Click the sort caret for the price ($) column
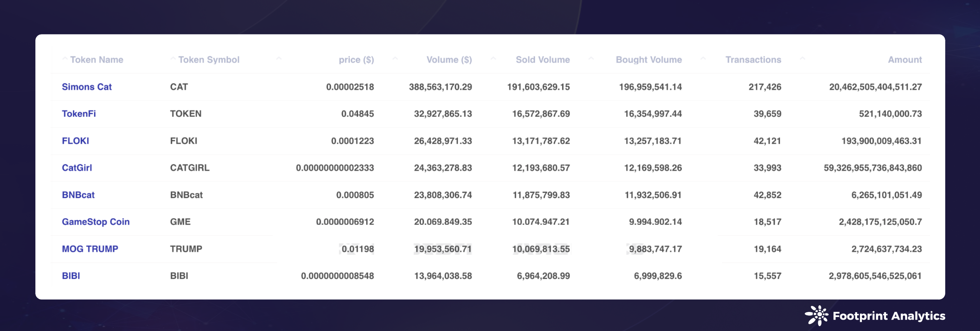Viewport: 980px width, 331px height. 279,59
